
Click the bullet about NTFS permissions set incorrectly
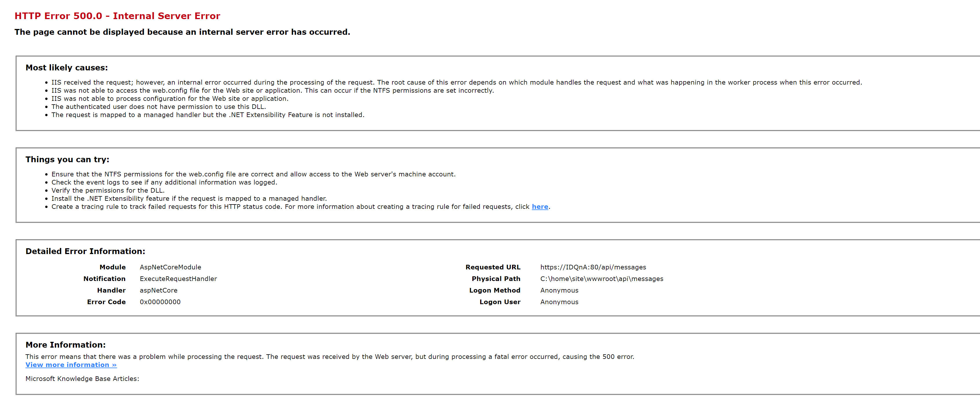(273, 90)
